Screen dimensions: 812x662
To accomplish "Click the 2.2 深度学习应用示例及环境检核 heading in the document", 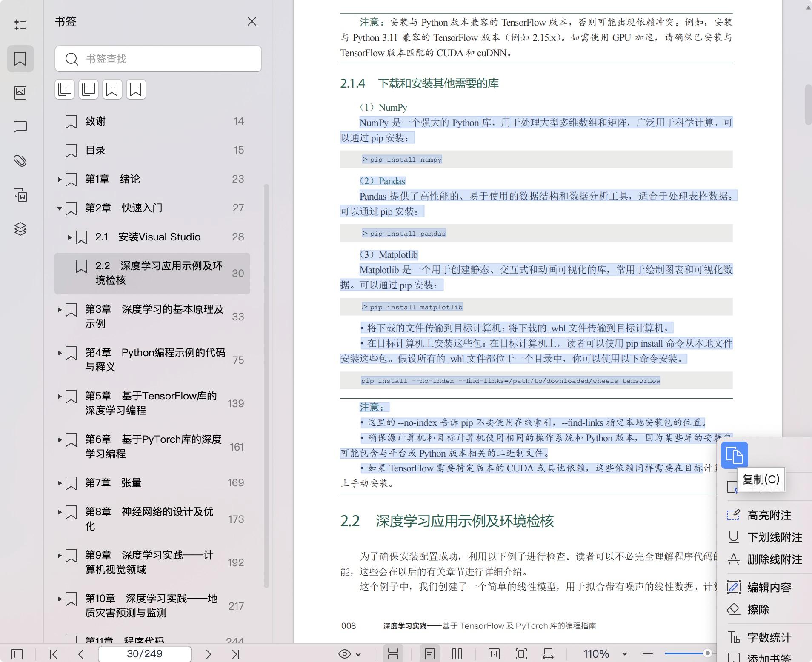I will pyautogui.click(x=447, y=521).
